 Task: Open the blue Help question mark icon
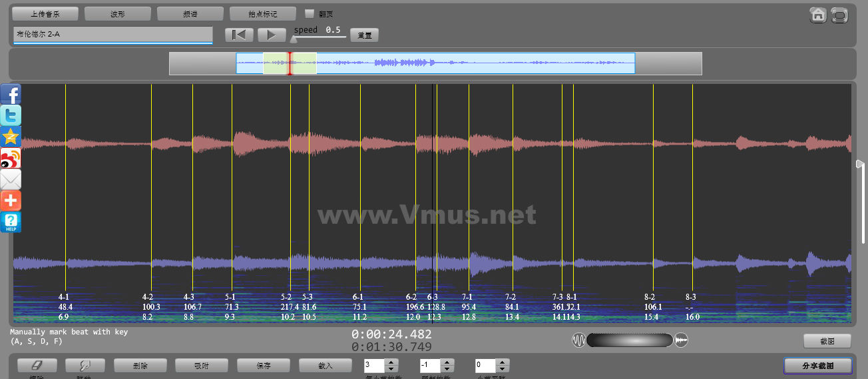pos(11,222)
